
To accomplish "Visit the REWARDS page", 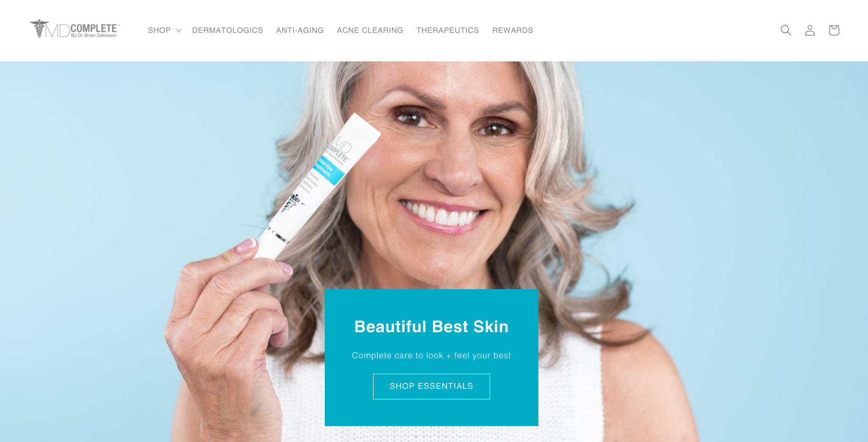I will 513,30.
